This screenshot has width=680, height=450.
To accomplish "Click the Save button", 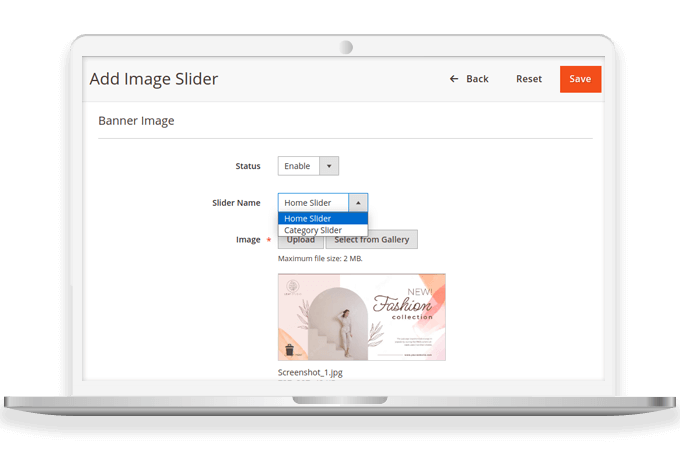I will (x=580, y=79).
